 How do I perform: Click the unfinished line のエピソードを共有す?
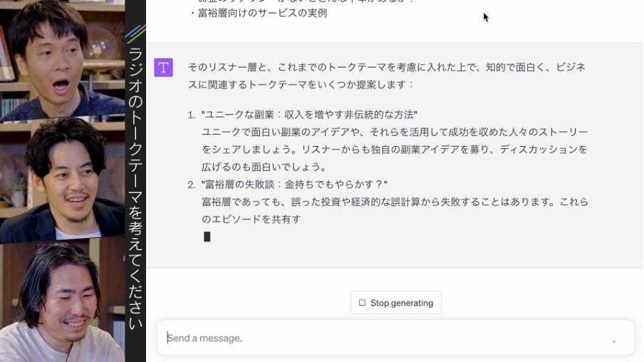tap(251, 219)
